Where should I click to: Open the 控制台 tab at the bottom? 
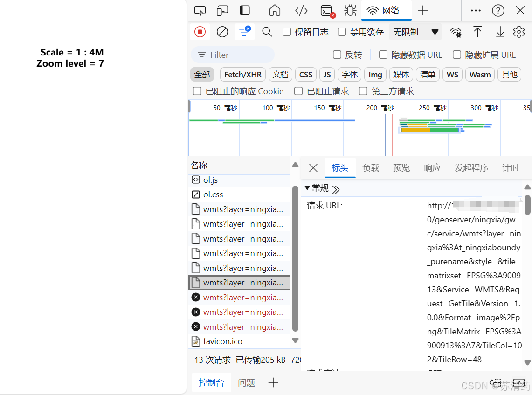(x=211, y=382)
